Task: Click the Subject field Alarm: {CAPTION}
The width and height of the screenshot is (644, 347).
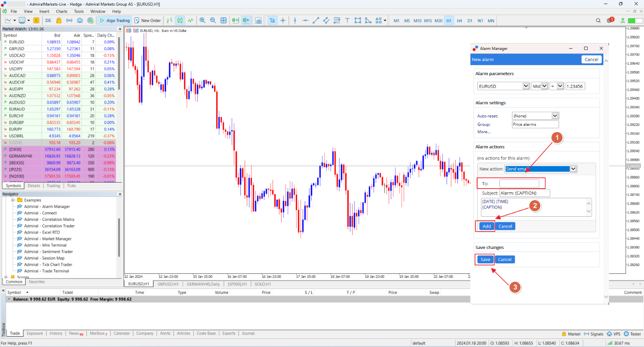Action: point(525,193)
